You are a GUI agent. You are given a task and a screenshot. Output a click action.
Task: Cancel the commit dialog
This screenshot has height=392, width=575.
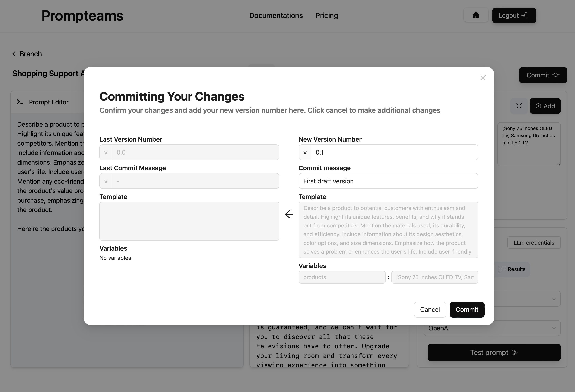[430, 309]
